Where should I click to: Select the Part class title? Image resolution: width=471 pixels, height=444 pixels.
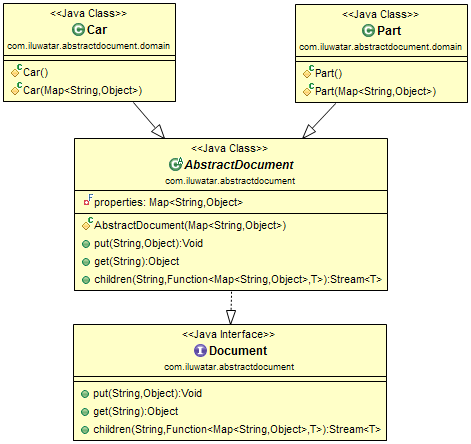coord(389,31)
